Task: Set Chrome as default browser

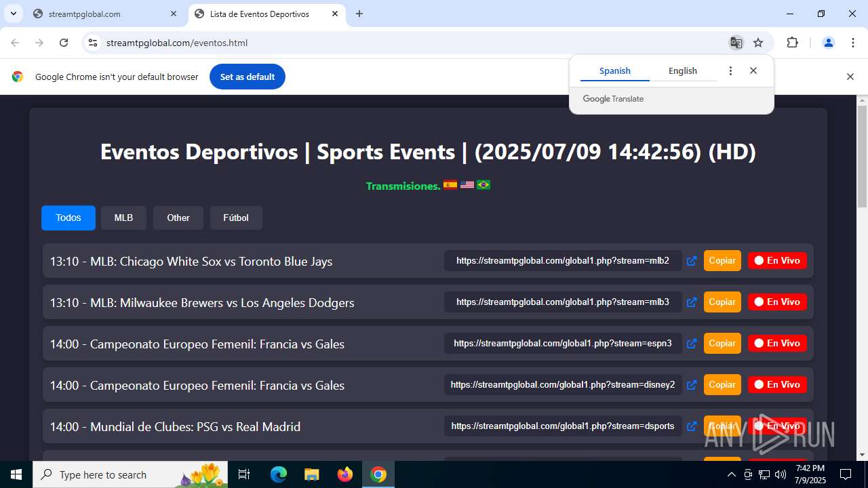Action: [248, 77]
